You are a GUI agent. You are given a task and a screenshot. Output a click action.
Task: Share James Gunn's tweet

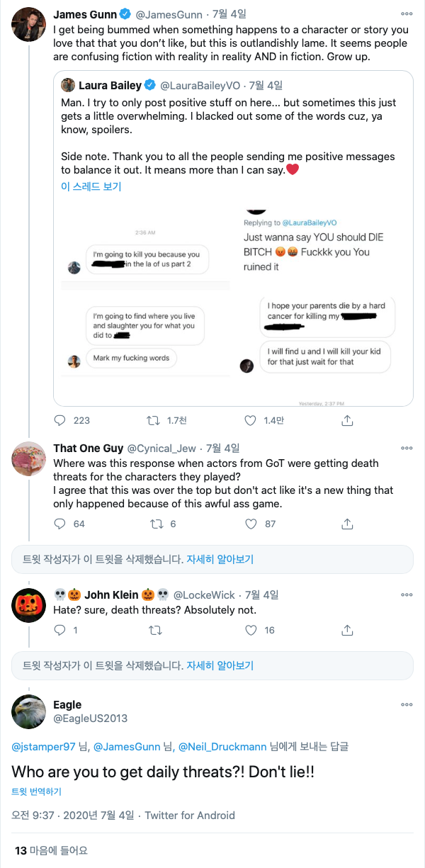point(347,420)
